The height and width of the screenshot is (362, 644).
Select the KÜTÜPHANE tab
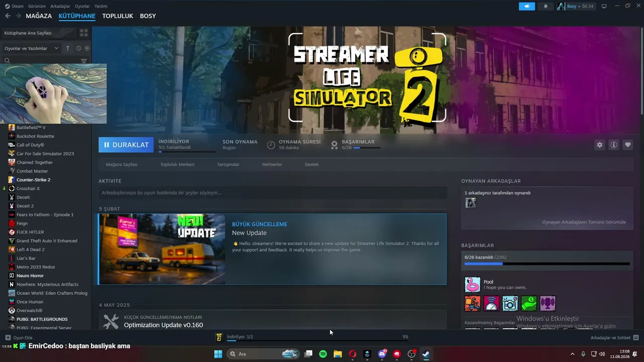[x=77, y=16]
